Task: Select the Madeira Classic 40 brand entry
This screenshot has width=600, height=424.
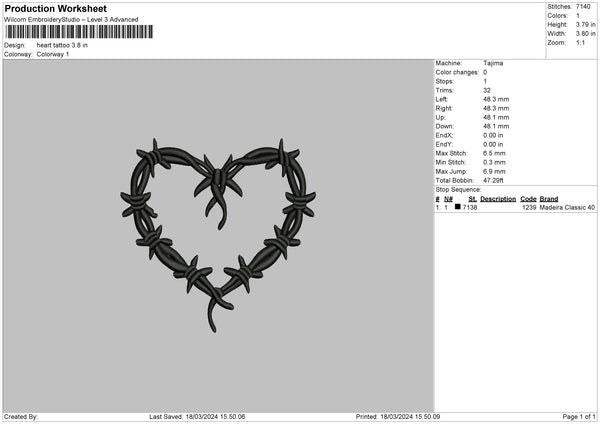Action: point(567,207)
